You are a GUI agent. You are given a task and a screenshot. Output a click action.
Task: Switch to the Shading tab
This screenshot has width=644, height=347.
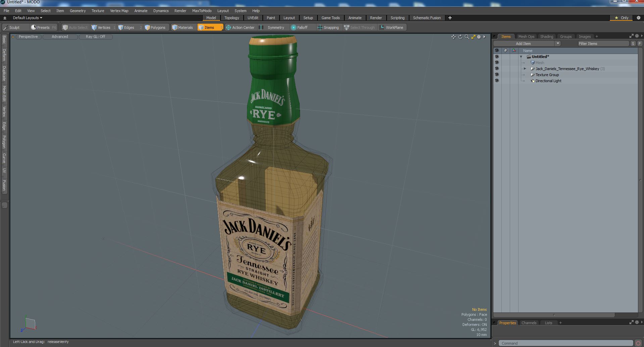click(x=546, y=37)
